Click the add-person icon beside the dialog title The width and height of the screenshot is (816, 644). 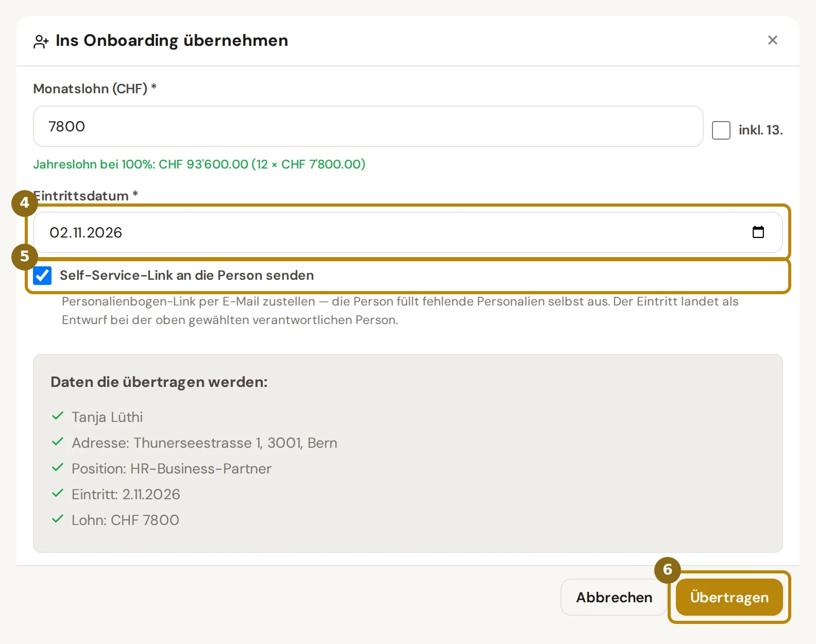41,41
